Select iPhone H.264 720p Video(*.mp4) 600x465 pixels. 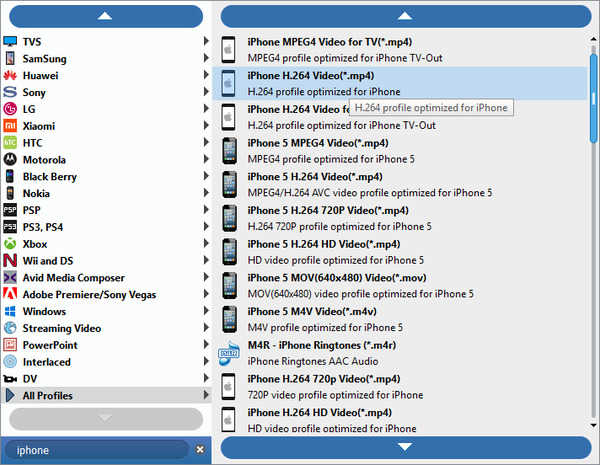[400, 387]
